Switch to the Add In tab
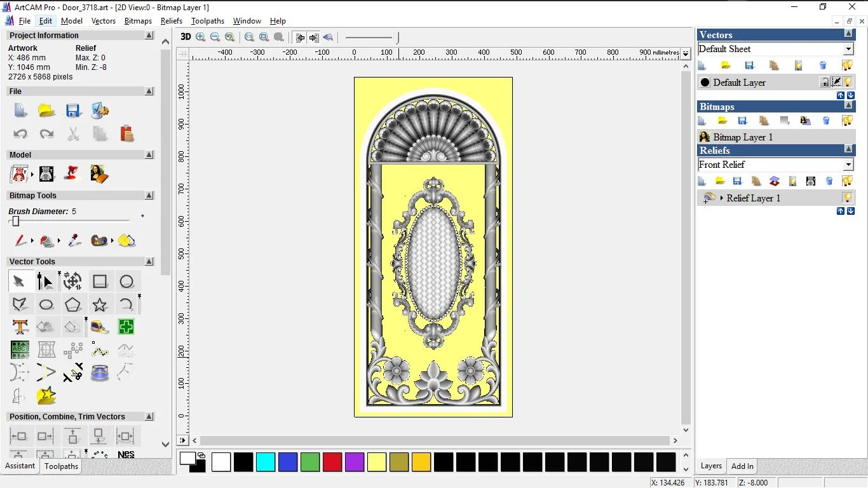Image resolution: width=868 pixels, height=488 pixels. pos(742,466)
